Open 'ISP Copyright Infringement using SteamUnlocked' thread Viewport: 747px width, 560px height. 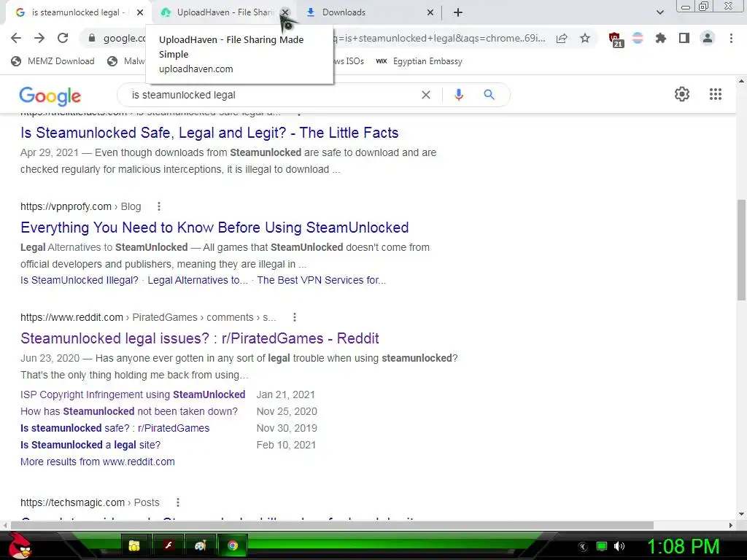click(133, 394)
